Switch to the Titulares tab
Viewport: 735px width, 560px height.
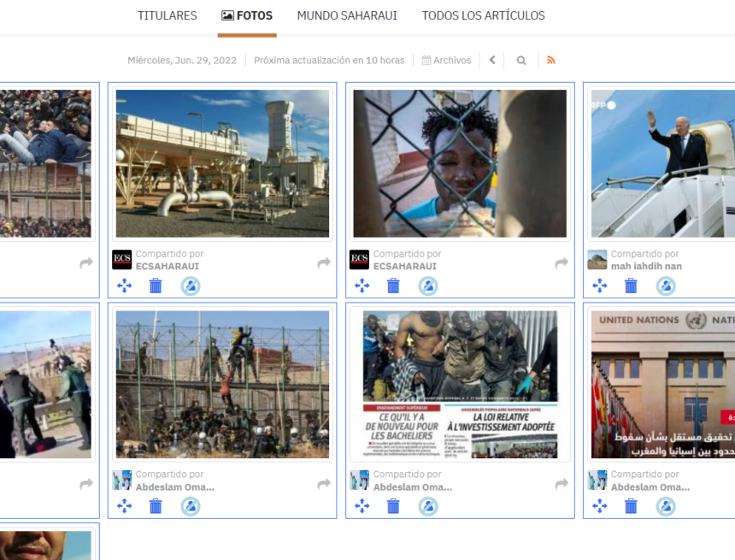[x=168, y=15]
